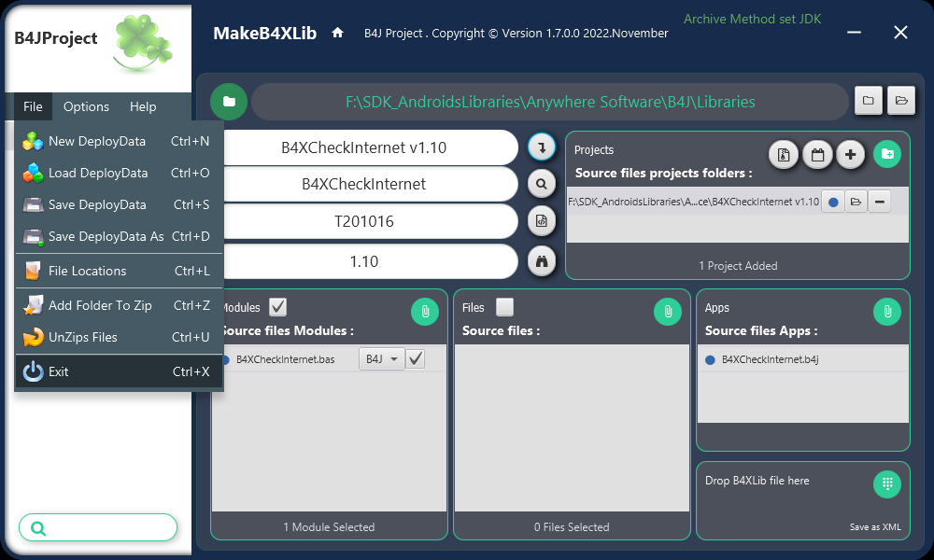
Task: Click the open folder icon at top right
Action: tap(900, 101)
